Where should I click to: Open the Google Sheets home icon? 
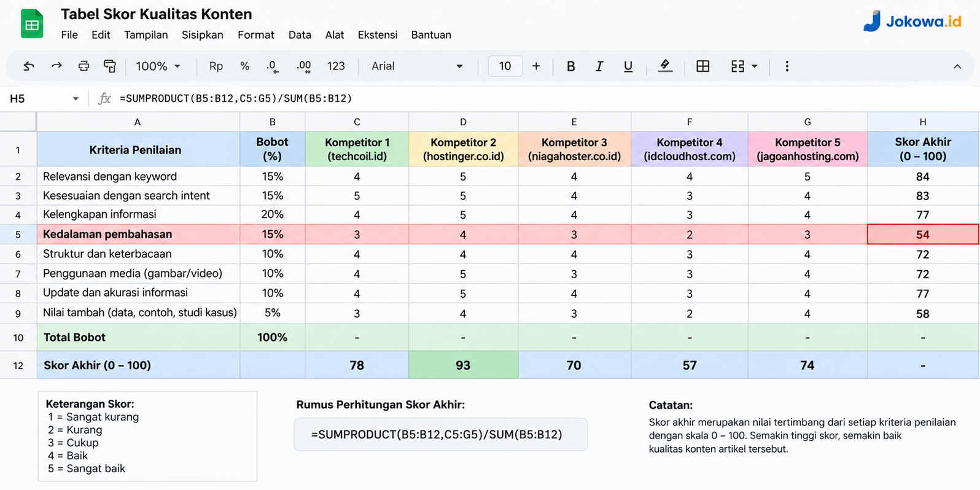tap(32, 24)
